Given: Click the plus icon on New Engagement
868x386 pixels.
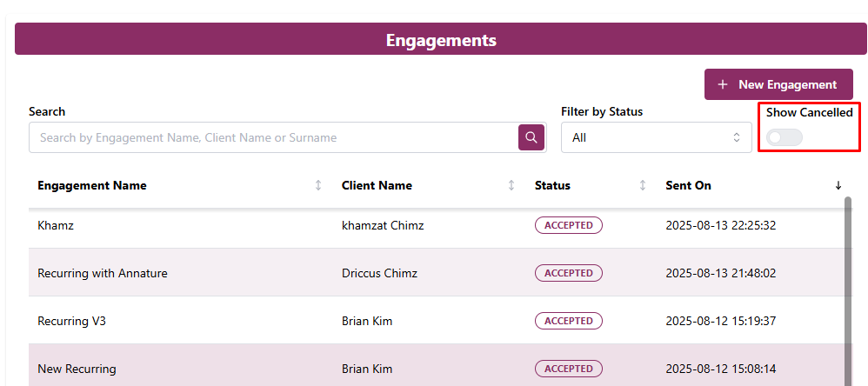Looking at the screenshot, I should click(x=722, y=84).
